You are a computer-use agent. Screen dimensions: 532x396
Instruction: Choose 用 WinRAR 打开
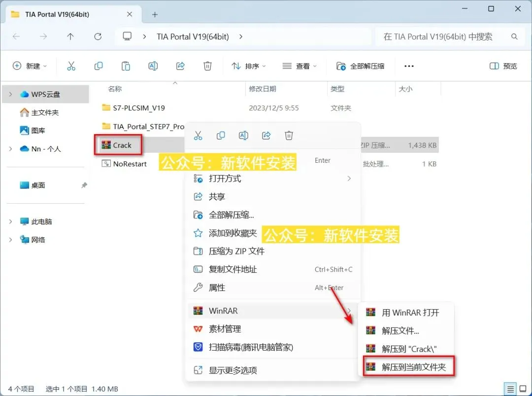pos(406,313)
